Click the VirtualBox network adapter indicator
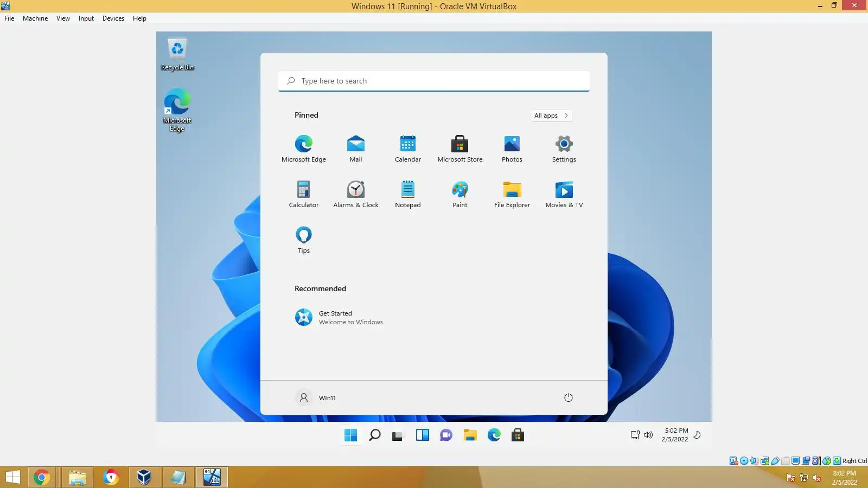This screenshot has height=488, width=868. tap(765, 461)
